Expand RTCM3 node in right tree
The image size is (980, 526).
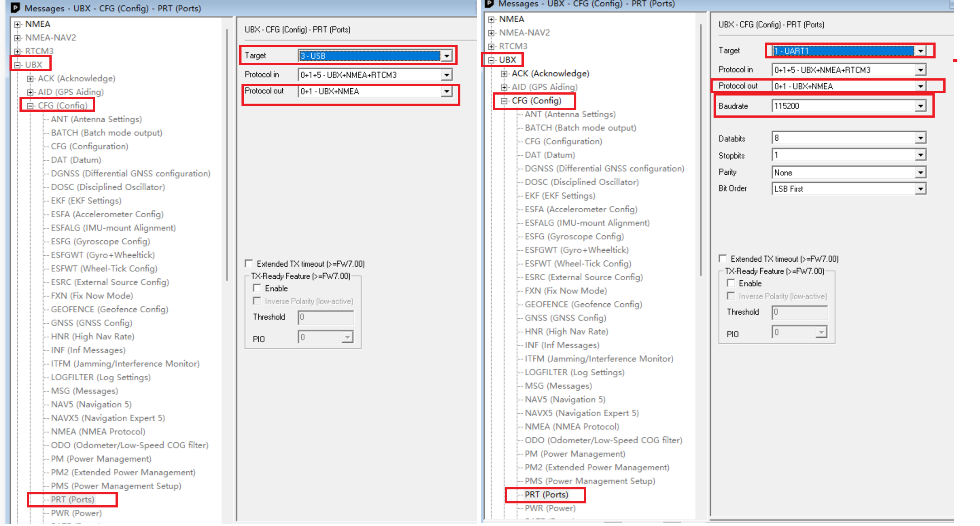[491, 47]
